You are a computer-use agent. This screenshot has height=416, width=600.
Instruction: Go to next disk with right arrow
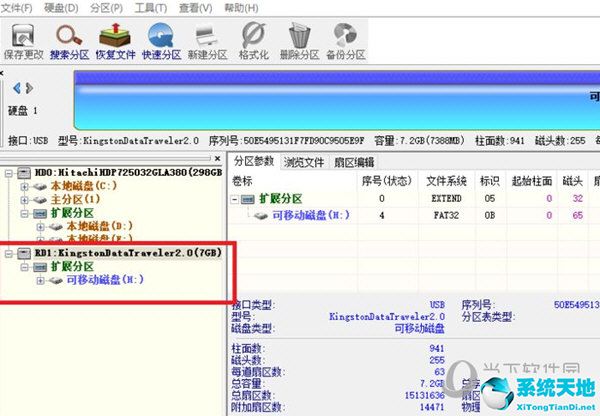(x=29, y=88)
